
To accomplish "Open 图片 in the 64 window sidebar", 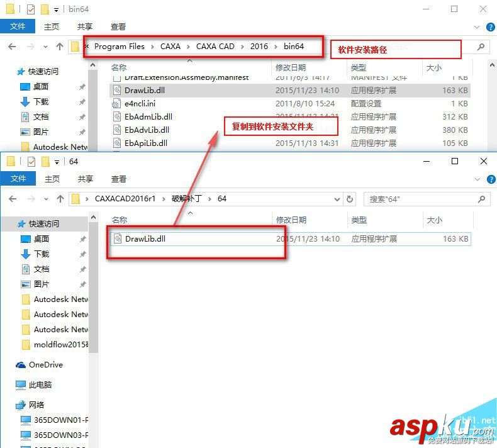I will (x=42, y=284).
